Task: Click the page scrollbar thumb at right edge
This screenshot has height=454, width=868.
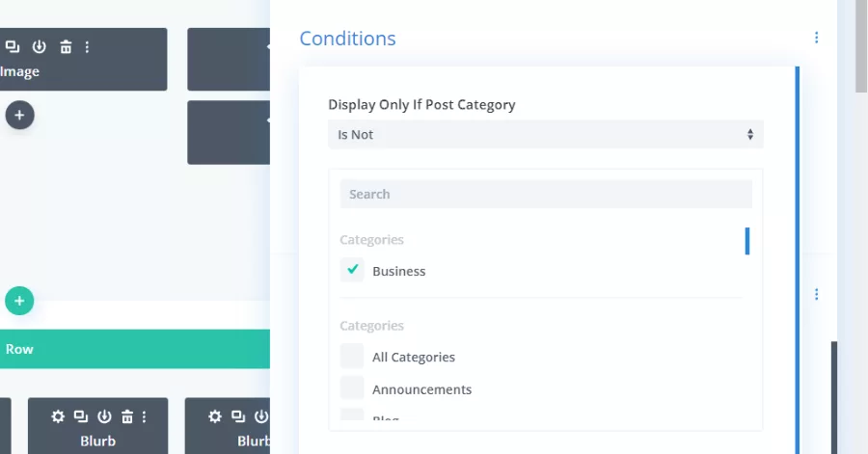Action: click(x=861, y=46)
